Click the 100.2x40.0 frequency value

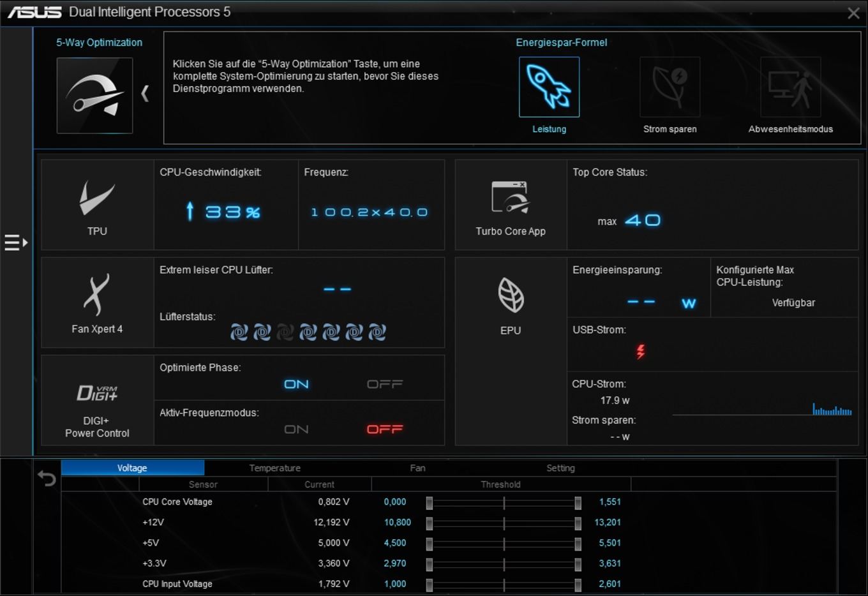coord(369,212)
